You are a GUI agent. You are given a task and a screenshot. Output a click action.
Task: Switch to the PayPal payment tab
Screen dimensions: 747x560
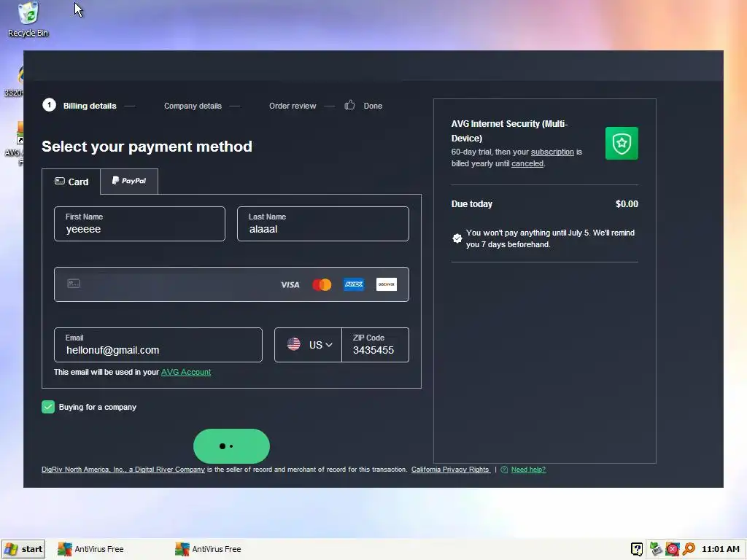click(129, 181)
